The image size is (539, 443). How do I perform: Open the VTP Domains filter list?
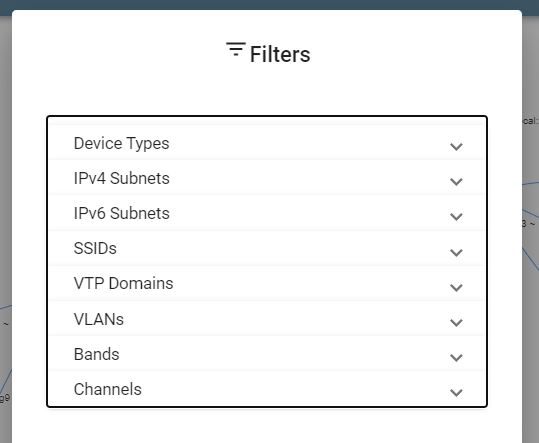[x=267, y=284]
